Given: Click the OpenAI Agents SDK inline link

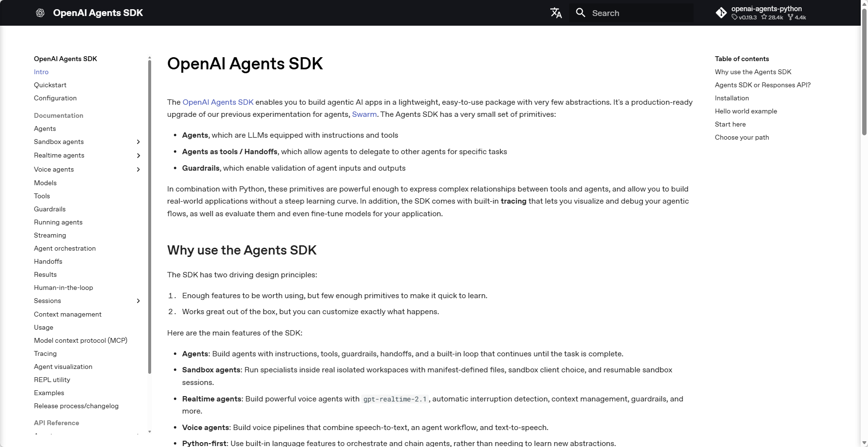Looking at the screenshot, I should [x=218, y=102].
